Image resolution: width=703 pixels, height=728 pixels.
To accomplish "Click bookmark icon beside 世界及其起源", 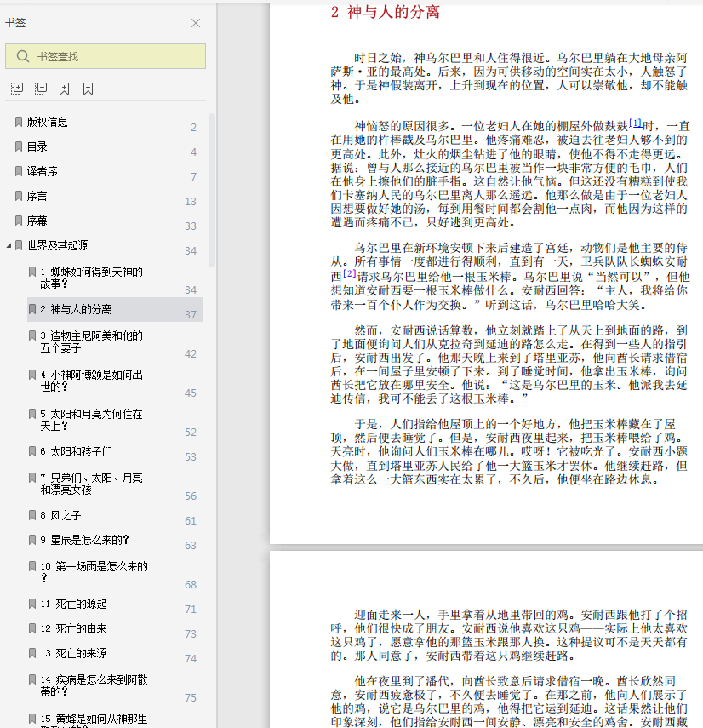I will (19, 245).
